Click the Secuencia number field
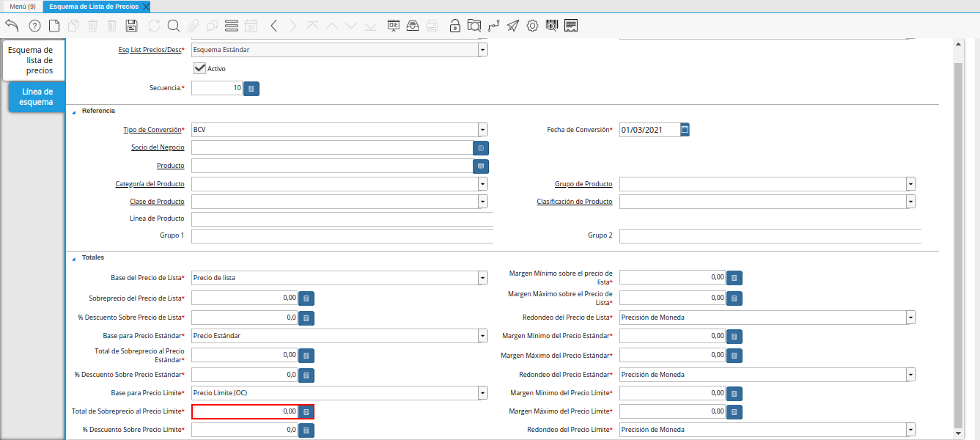 [x=217, y=89]
